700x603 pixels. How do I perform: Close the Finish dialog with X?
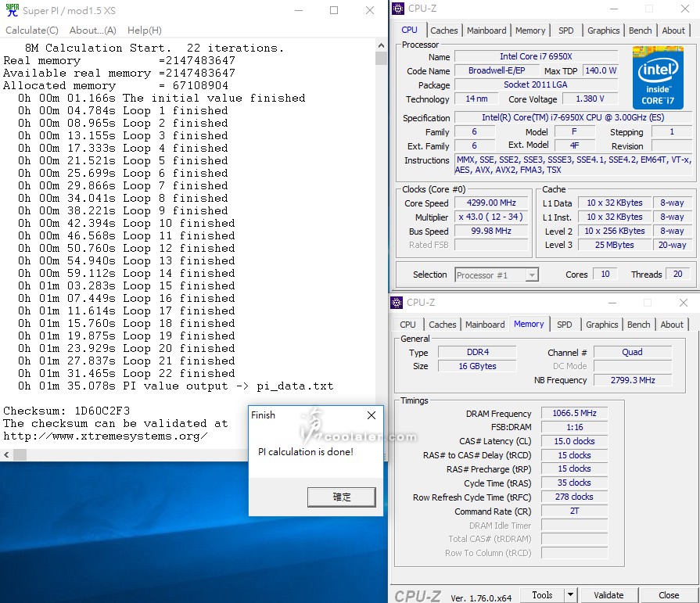click(372, 415)
